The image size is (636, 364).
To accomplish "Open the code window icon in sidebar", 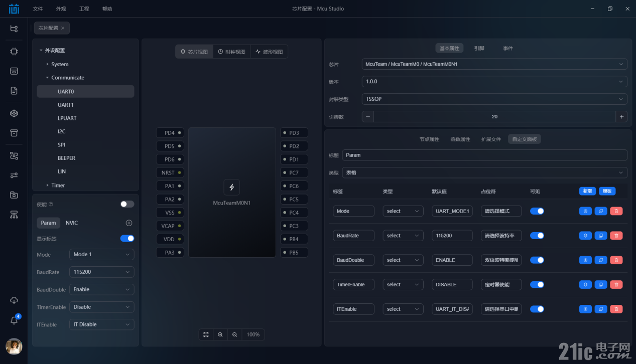I will pyautogui.click(x=14, y=71).
